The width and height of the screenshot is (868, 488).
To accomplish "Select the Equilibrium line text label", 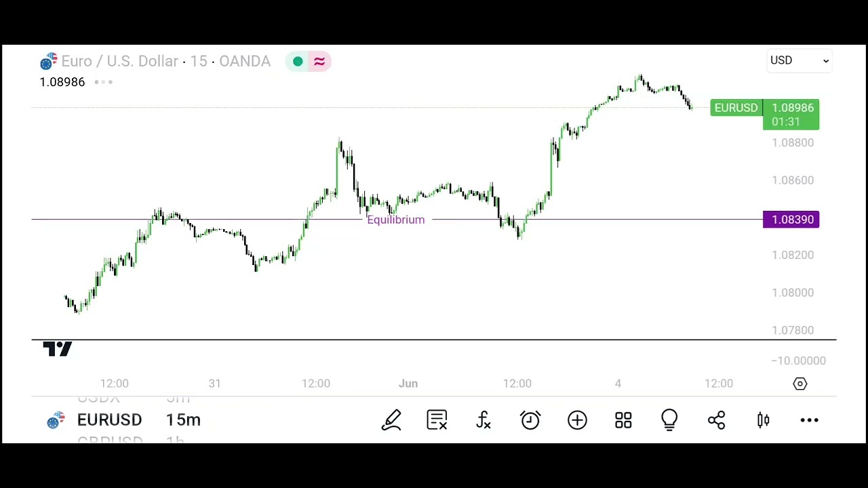I will 395,220.
